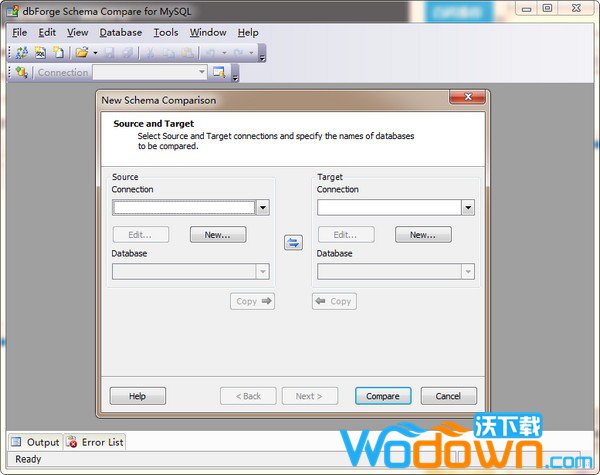Open the Window menu
600x475 pixels.
coord(208,33)
